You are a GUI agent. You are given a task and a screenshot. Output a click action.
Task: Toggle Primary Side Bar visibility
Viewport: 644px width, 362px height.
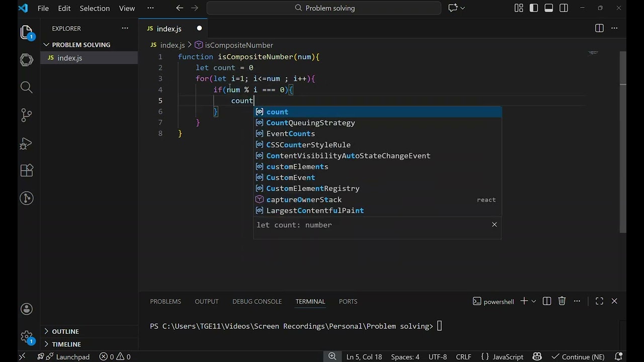pyautogui.click(x=534, y=8)
